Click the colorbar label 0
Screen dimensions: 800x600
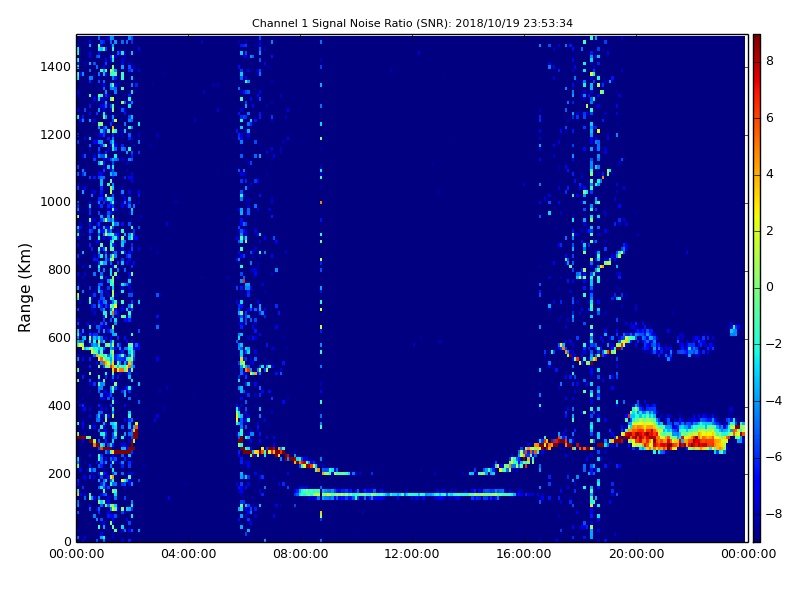[770, 287]
